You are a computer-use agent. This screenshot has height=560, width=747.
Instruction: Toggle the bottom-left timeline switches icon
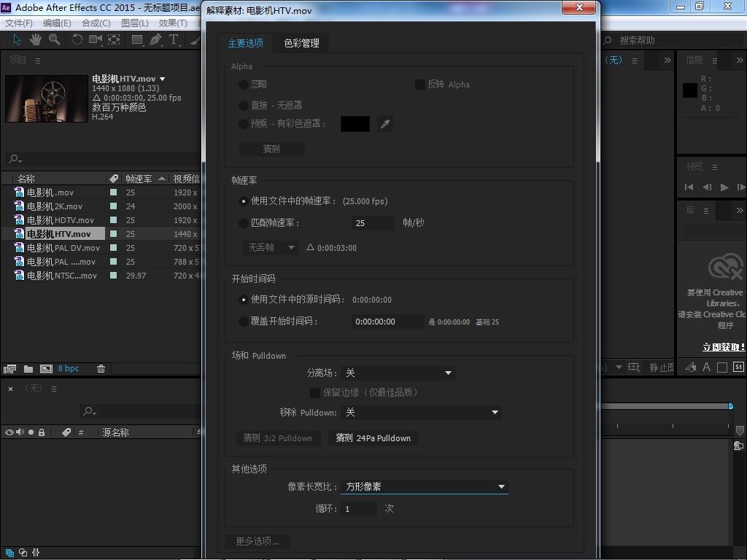(x=9, y=553)
